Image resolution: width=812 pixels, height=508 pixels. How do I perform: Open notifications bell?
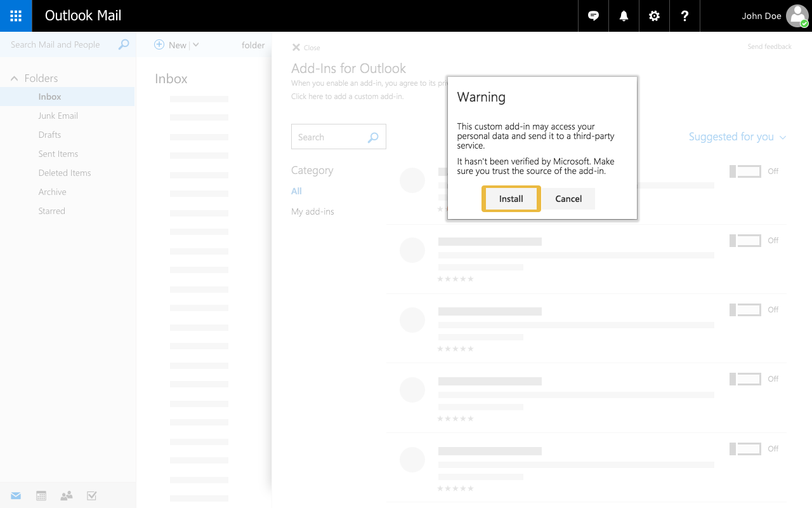pos(624,16)
